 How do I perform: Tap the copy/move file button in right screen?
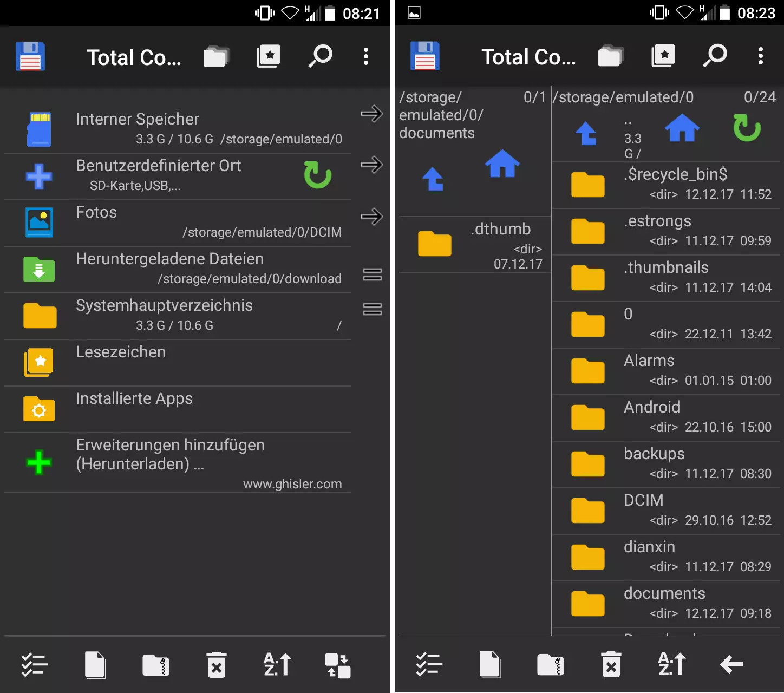(x=490, y=665)
